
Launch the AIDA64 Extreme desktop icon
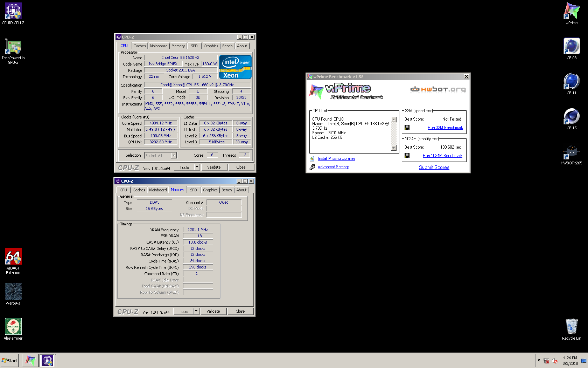13,261
